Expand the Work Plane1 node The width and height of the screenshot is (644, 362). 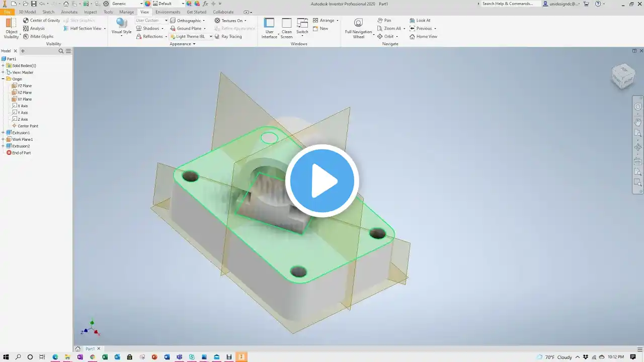(3, 140)
